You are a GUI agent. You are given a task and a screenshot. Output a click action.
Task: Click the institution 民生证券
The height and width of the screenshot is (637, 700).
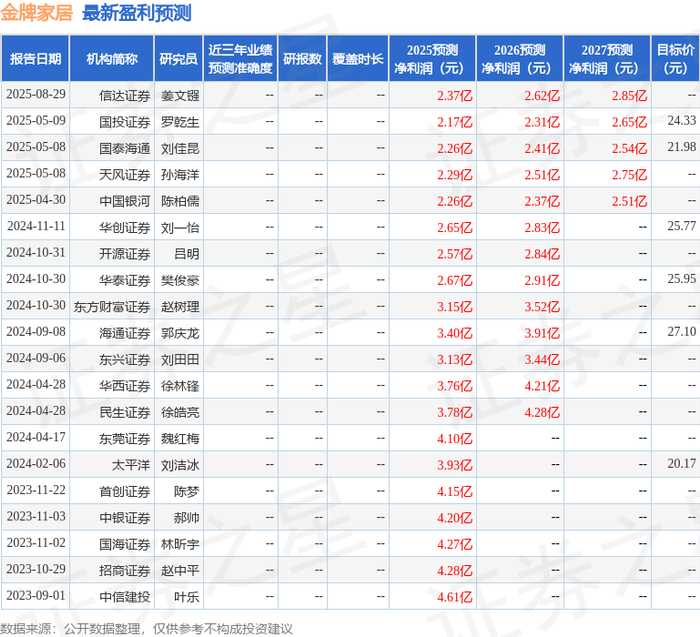tap(125, 412)
